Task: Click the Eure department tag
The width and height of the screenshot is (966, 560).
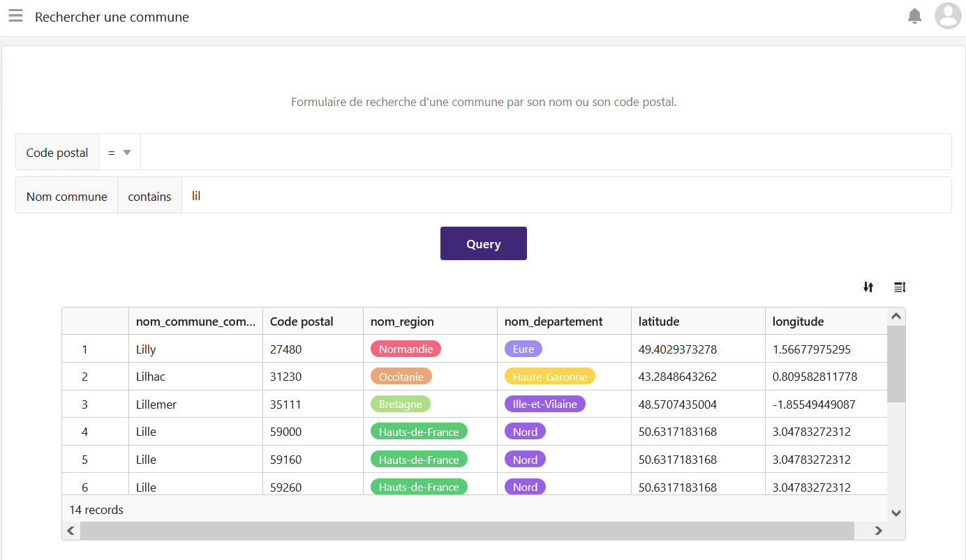Action: (523, 349)
